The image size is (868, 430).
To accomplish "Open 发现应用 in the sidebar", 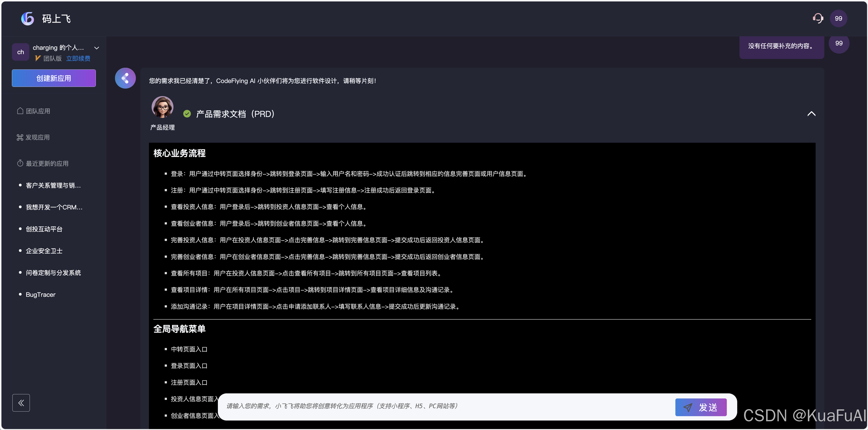I will click(37, 138).
